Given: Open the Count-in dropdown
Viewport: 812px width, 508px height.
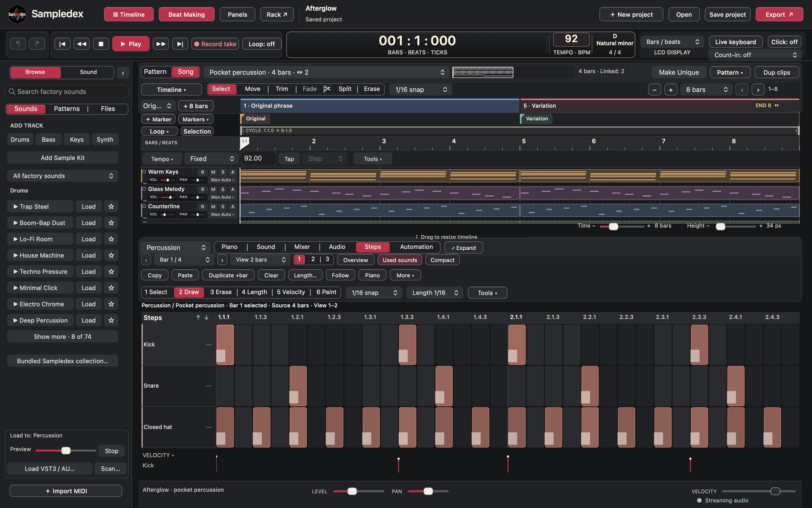Looking at the screenshot, I should point(755,55).
